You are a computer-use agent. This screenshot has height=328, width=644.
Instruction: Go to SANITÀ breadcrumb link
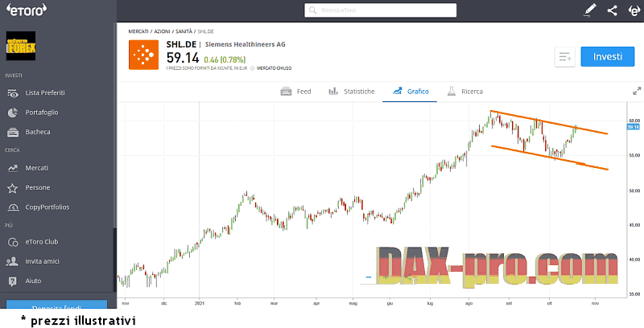(x=184, y=31)
